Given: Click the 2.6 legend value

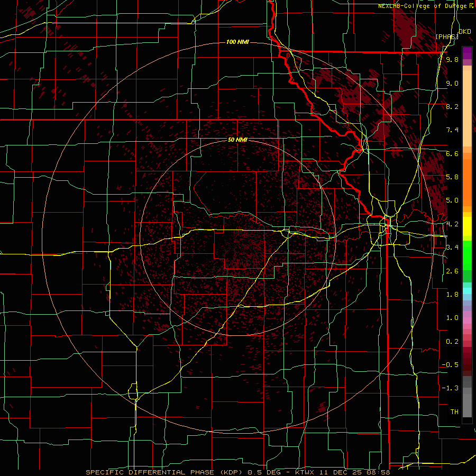Looking at the screenshot, I should point(452,271).
